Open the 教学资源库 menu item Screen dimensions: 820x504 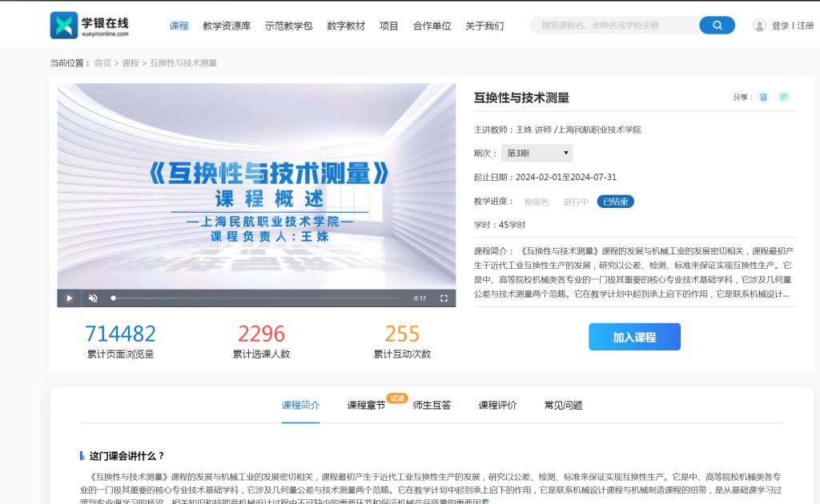point(227,26)
